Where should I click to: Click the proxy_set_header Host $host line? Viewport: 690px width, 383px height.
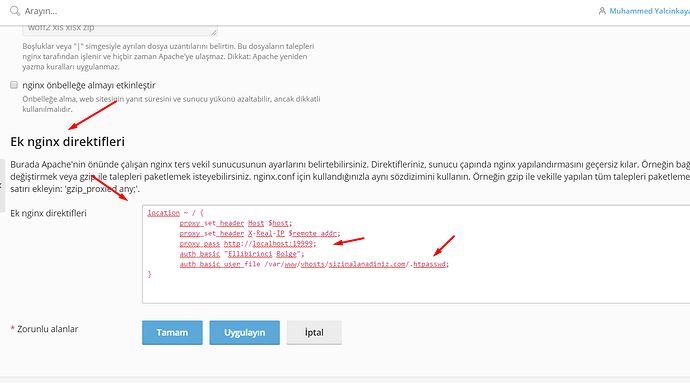pos(235,223)
